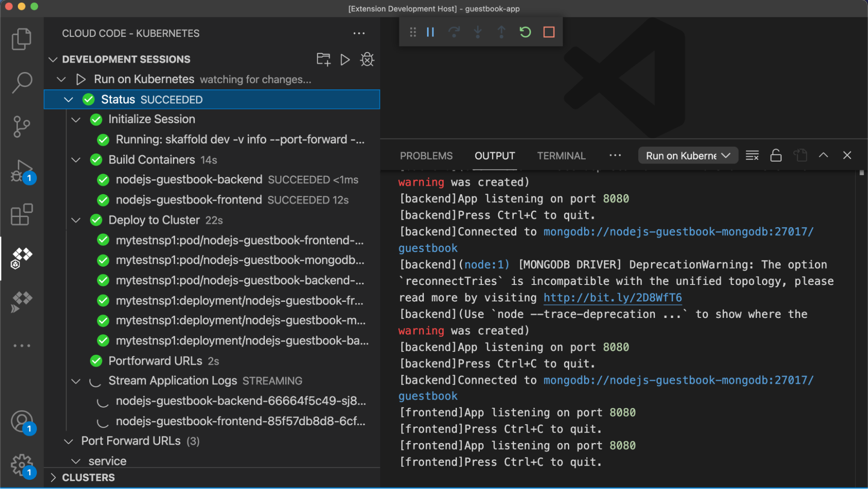The width and height of the screenshot is (868, 489).
Task: Select the Portforward URLs 2s row
Action: (x=212, y=361)
